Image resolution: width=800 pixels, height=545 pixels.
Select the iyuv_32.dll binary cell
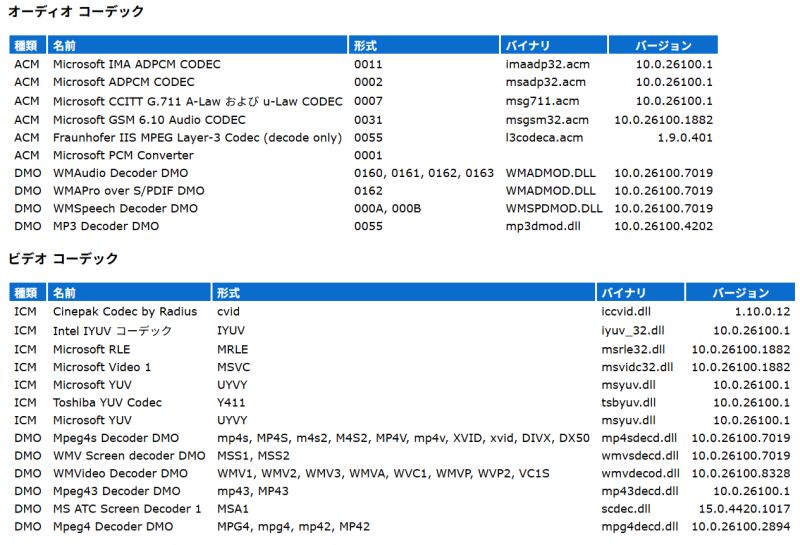[633, 331]
